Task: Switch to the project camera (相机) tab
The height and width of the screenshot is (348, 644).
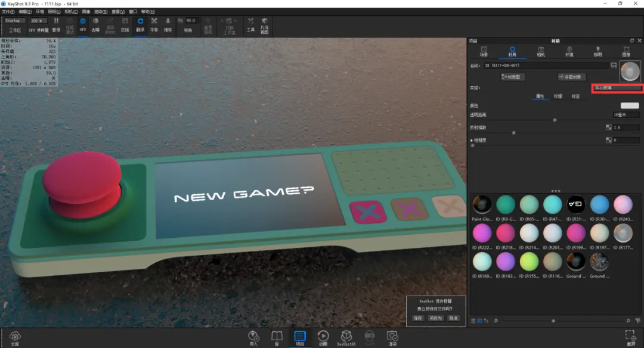Action: (x=541, y=51)
